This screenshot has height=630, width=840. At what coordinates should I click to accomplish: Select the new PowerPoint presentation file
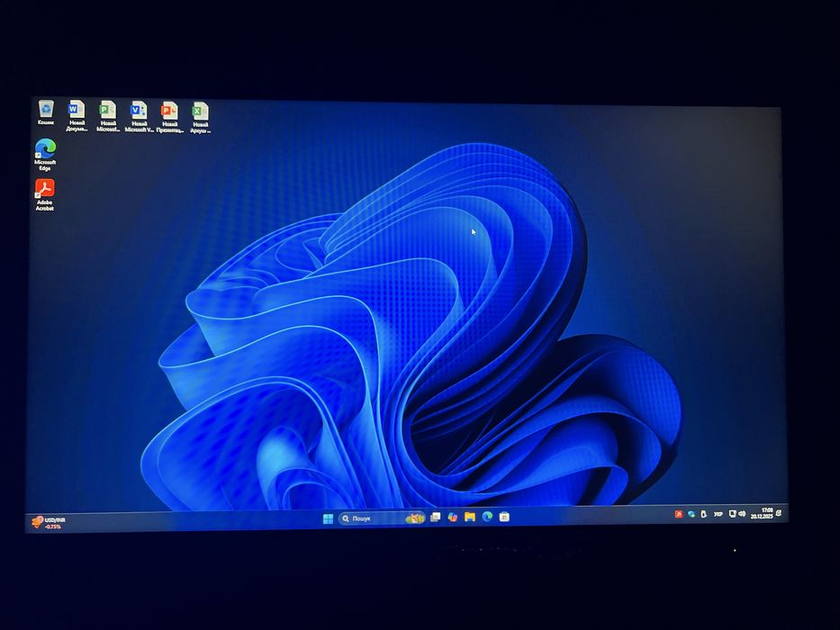click(x=170, y=117)
